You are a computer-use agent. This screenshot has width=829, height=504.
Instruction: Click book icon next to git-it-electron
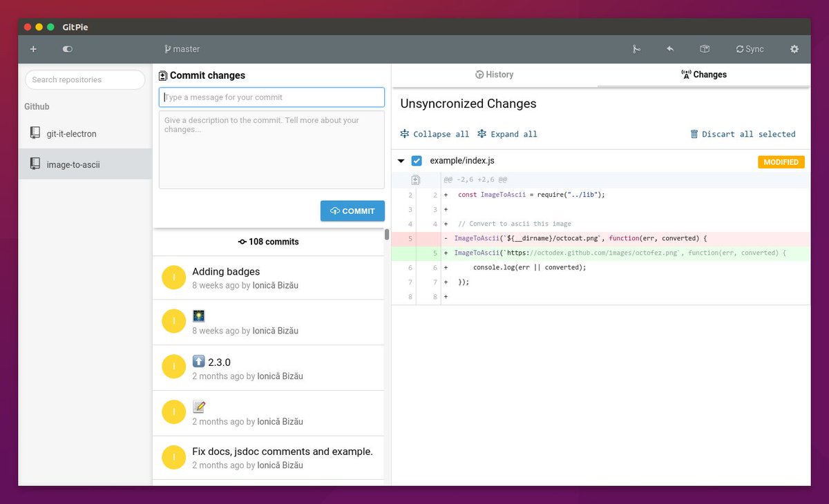(x=35, y=133)
